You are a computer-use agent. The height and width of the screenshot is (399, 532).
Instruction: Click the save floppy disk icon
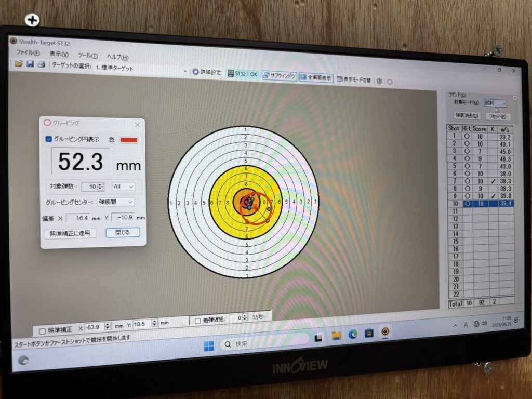tap(30, 64)
